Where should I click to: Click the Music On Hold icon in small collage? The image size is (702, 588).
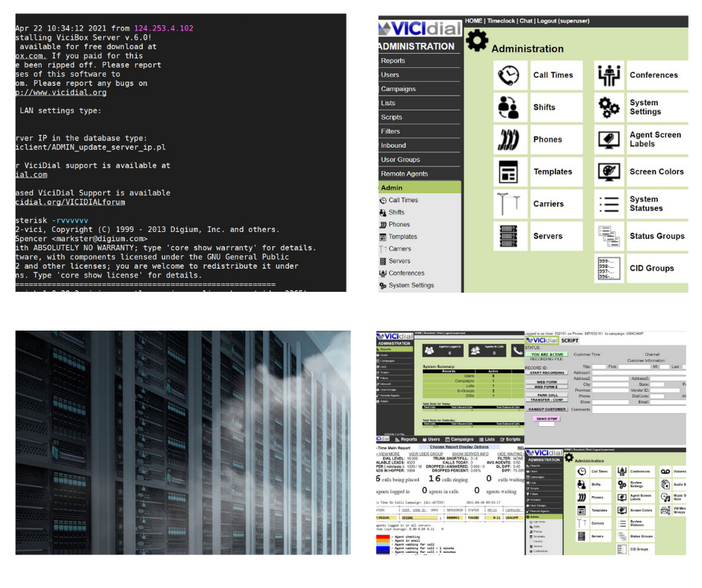click(665, 497)
